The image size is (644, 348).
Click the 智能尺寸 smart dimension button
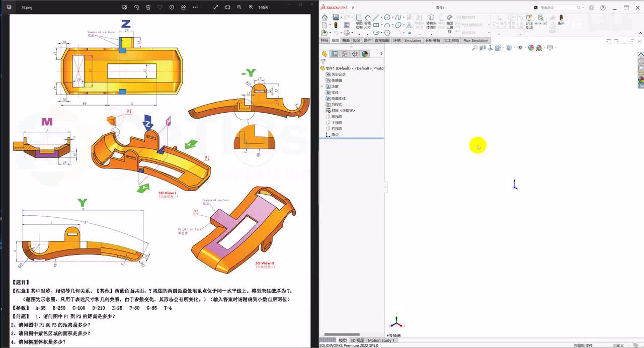tap(368, 22)
